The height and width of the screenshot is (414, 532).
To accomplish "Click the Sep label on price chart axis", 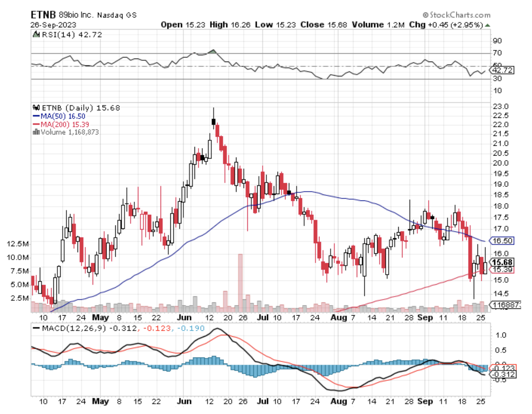I will [425, 318].
